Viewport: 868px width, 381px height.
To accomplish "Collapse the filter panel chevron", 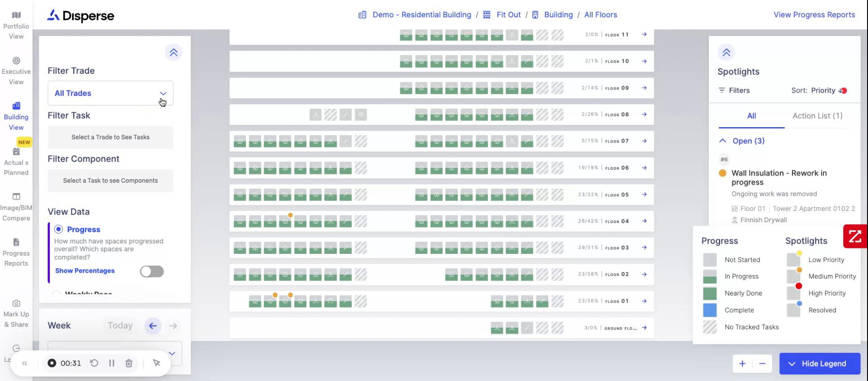I will coord(174,52).
